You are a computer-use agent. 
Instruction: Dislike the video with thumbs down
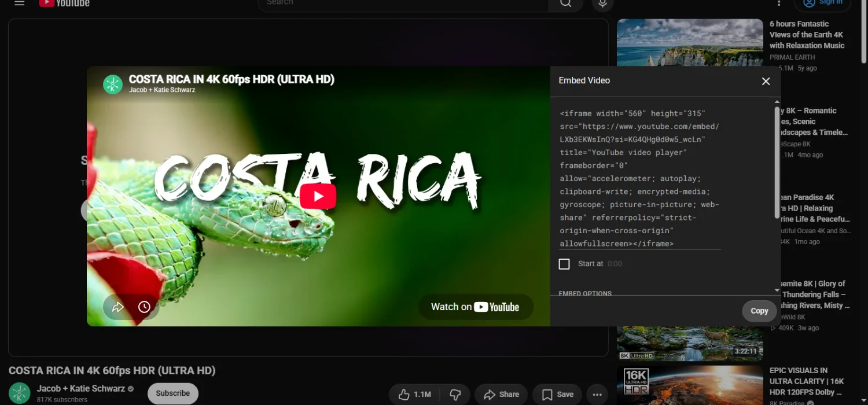[455, 395]
